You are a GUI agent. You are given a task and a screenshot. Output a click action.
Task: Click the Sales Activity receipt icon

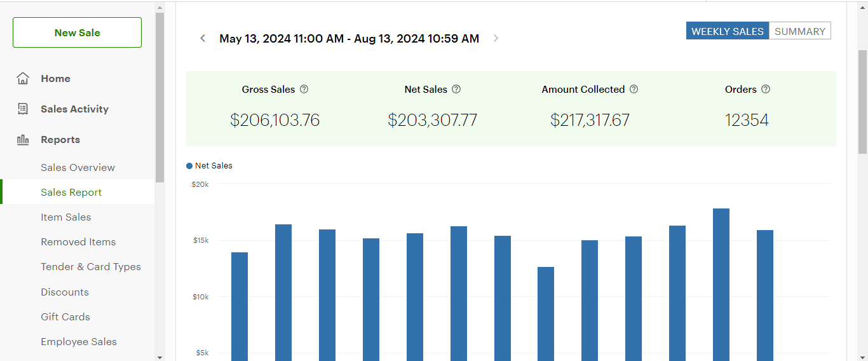(x=23, y=109)
